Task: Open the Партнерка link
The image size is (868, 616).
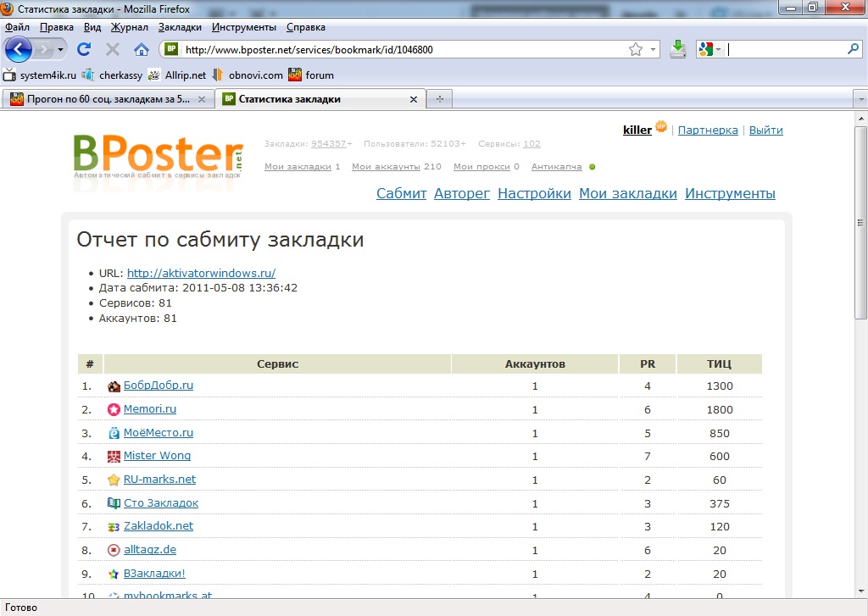Action: 708,130
